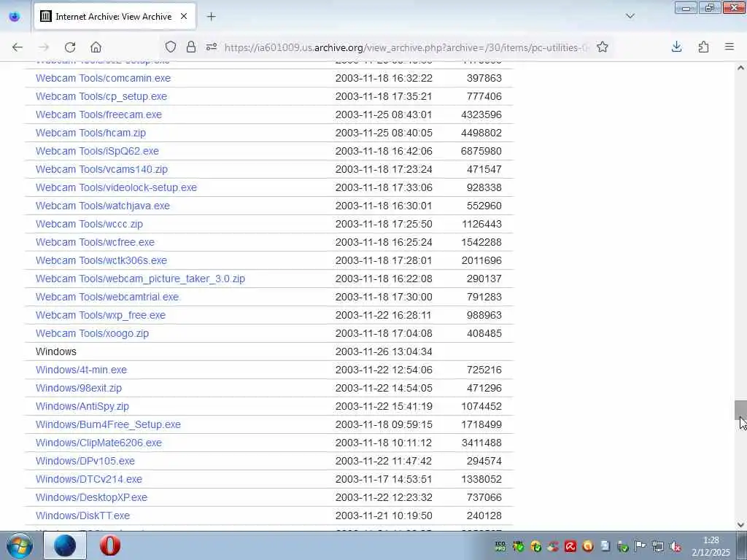
Task: Open Webcam Tools/webcam_picture_taker_3.0.zip
Action: pos(140,279)
